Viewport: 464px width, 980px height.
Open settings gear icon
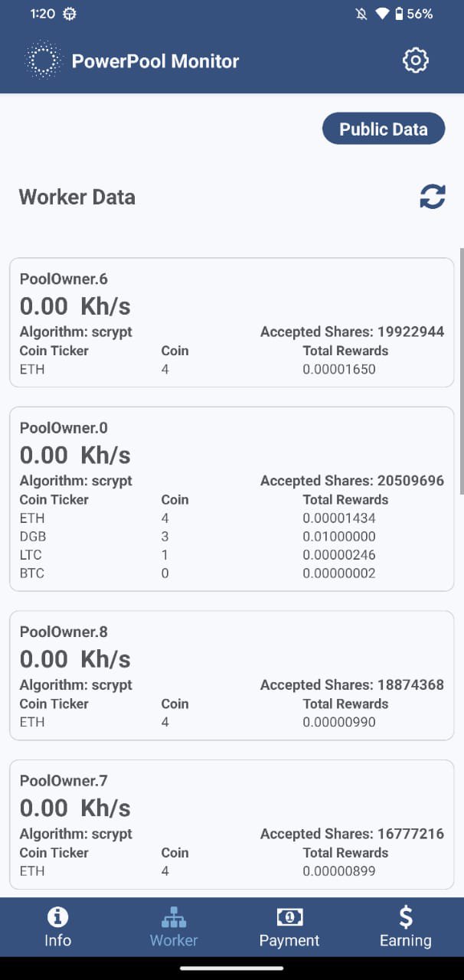coord(415,60)
